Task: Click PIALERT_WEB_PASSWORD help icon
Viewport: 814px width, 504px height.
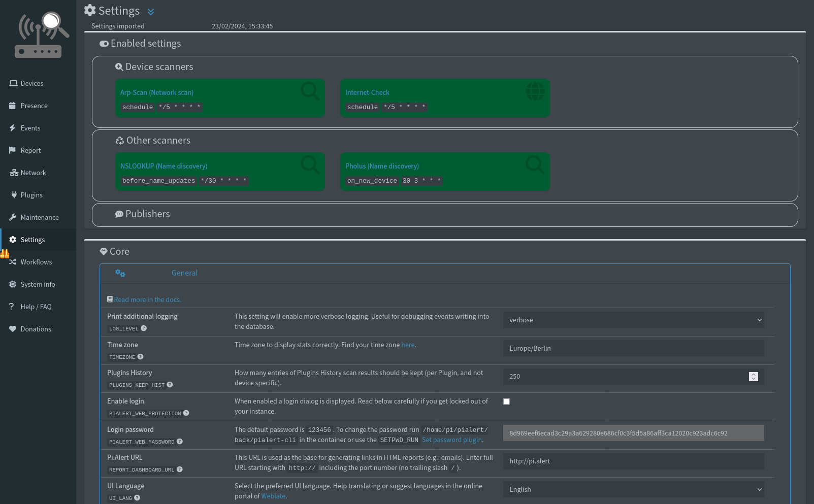Action: point(180,442)
